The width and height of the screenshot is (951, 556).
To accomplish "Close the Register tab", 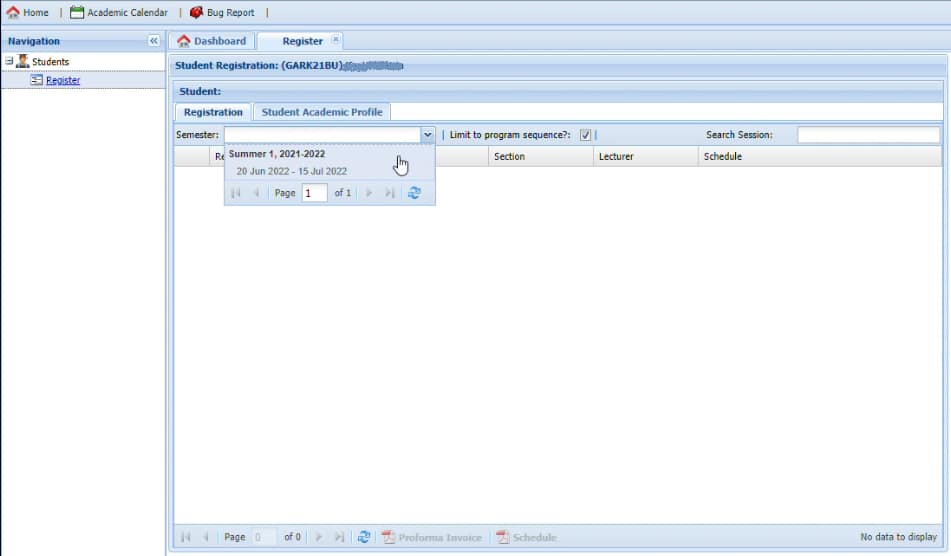I will [x=335, y=40].
